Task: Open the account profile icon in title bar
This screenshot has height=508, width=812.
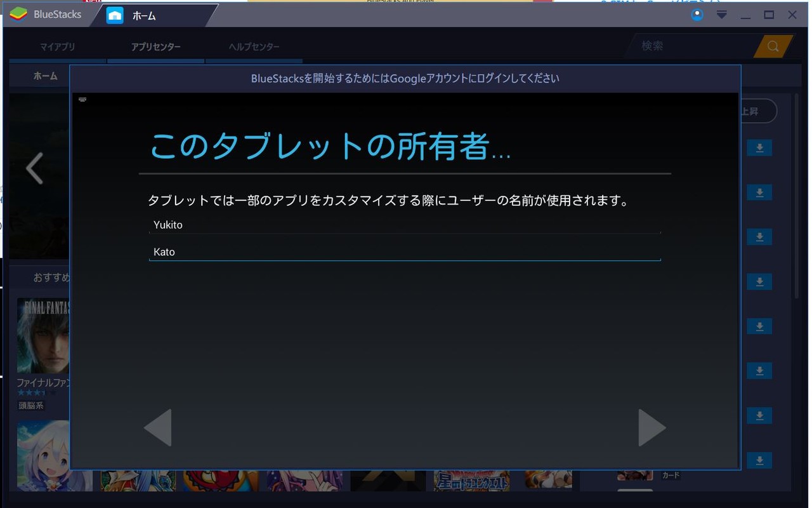Action: tap(697, 15)
